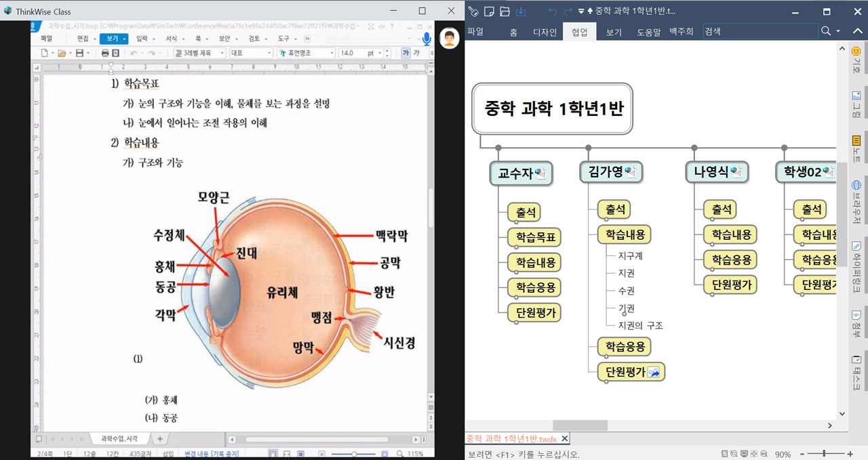868x460 pixels.
Task: Select the 학습응용 node under 김가영
Action: pyautogui.click(x=625, y=347)
